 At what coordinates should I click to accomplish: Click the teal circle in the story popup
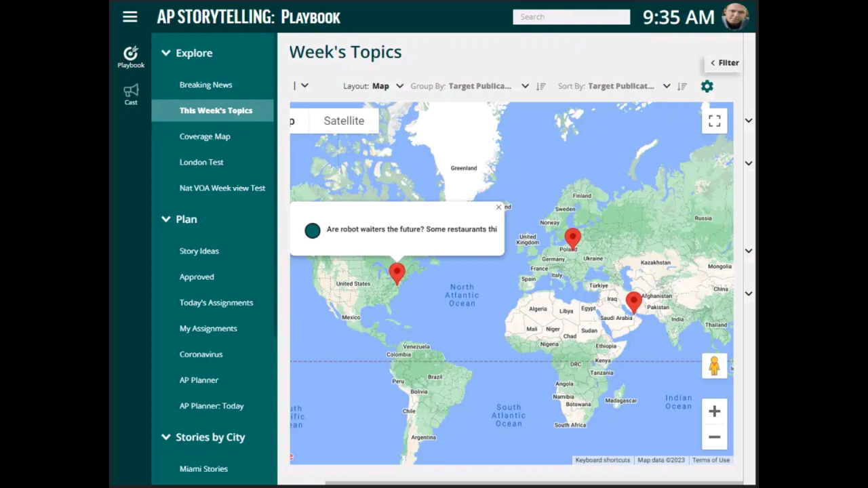[313, 230]
